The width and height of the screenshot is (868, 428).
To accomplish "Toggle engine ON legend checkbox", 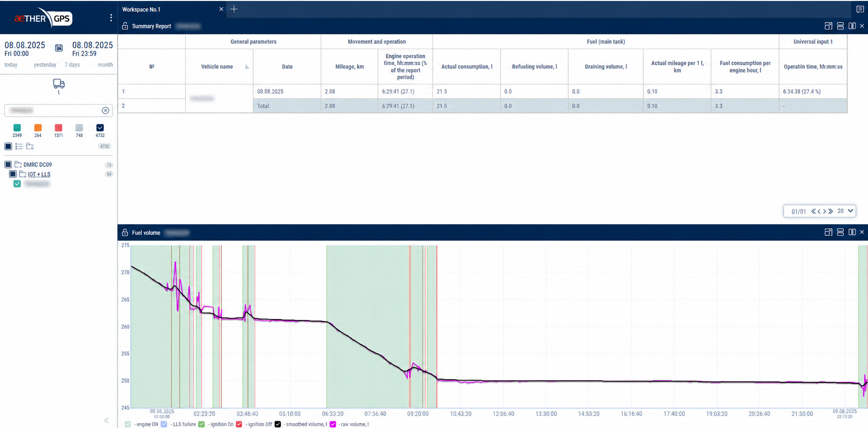I will point(128,424).
